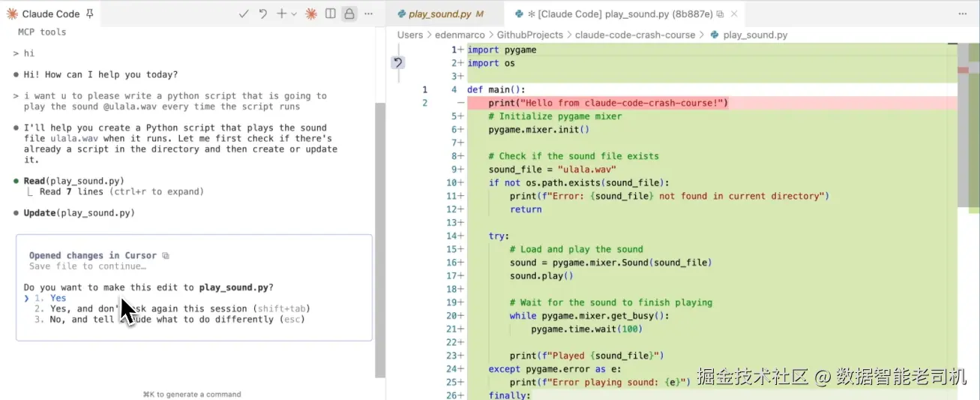Click the plus new terminal icon
The width and height of the screenshot is (980, 400).
281,14
